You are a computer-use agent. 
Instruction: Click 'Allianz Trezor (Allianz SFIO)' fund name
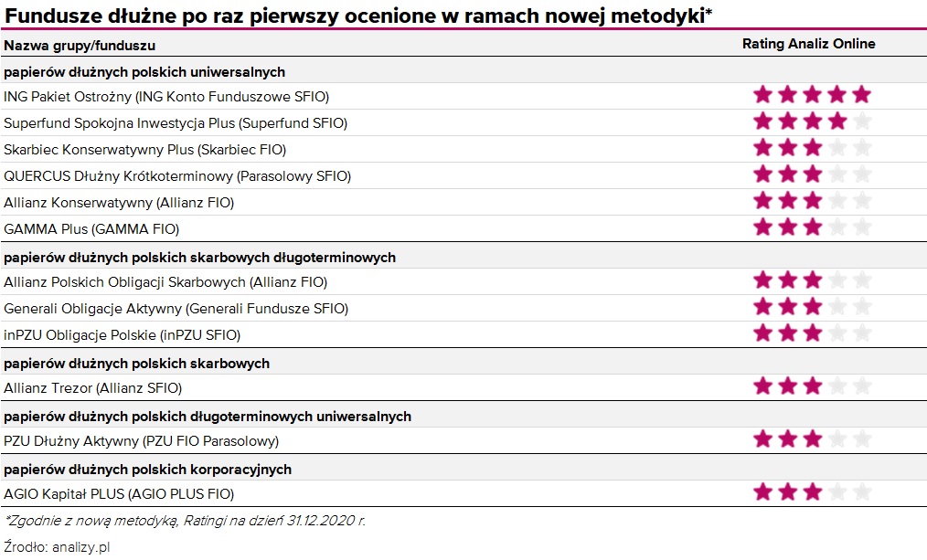pos(93,388)
